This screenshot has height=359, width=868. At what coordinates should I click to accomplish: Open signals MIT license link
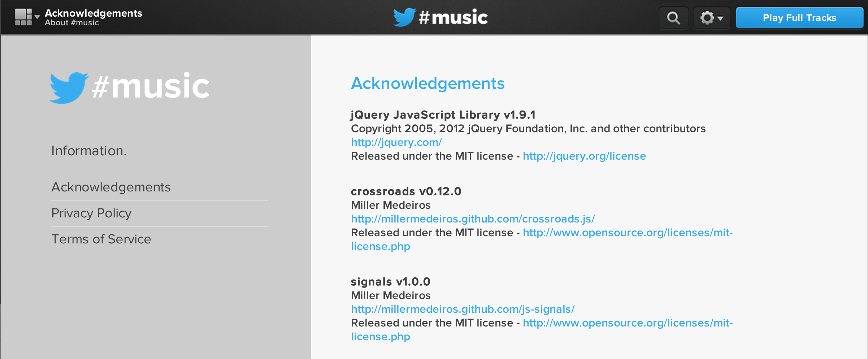click(x=628, y=323)
